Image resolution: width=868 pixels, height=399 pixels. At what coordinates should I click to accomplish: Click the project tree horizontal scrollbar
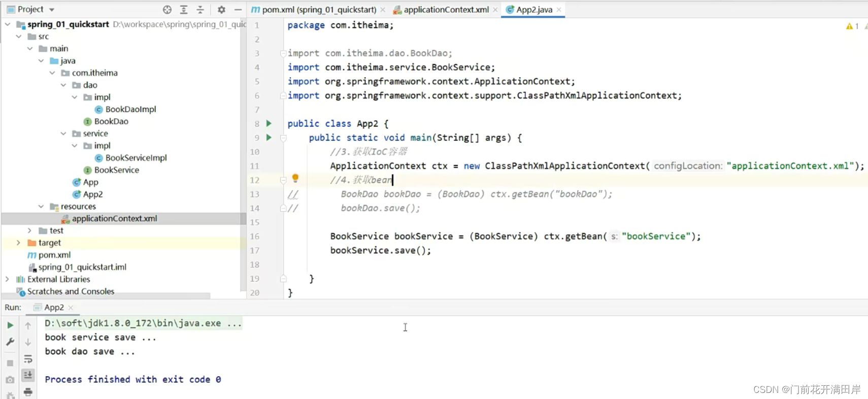point(106,295)
